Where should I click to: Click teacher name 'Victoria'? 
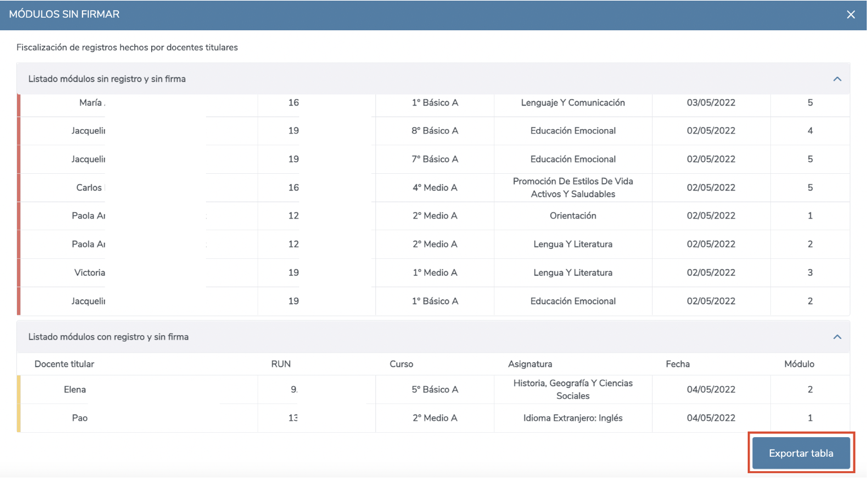[89, 273]
